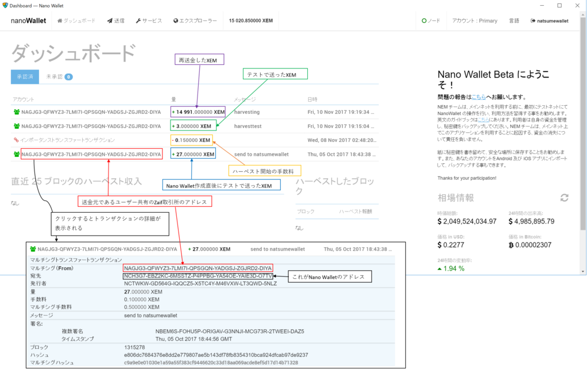Open the ダッシュボード home nav item
588x373 pixels.
(x=76, y=21)
